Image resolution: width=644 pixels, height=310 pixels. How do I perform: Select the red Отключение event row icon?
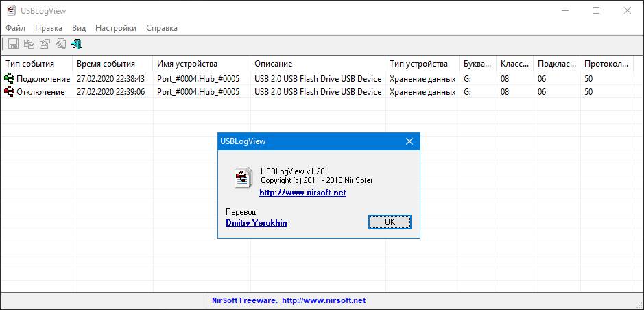pyautogui.click(x=9, y=92)
